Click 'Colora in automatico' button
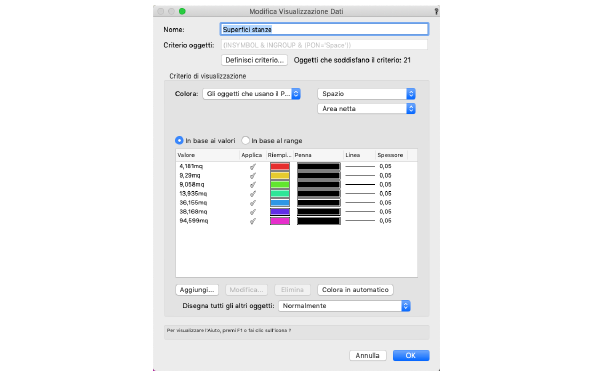593x377 pixels. pyautogui.click(x=355, y=290)
